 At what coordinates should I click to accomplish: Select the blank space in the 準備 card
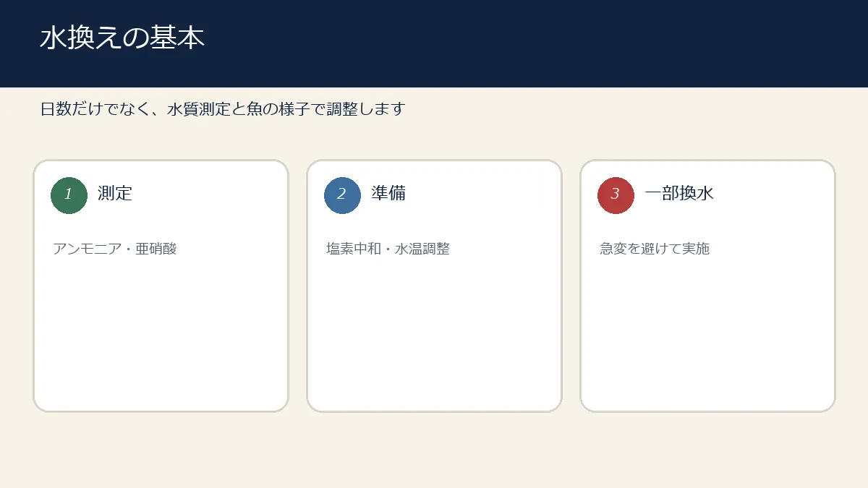click(x=434, y=333)
